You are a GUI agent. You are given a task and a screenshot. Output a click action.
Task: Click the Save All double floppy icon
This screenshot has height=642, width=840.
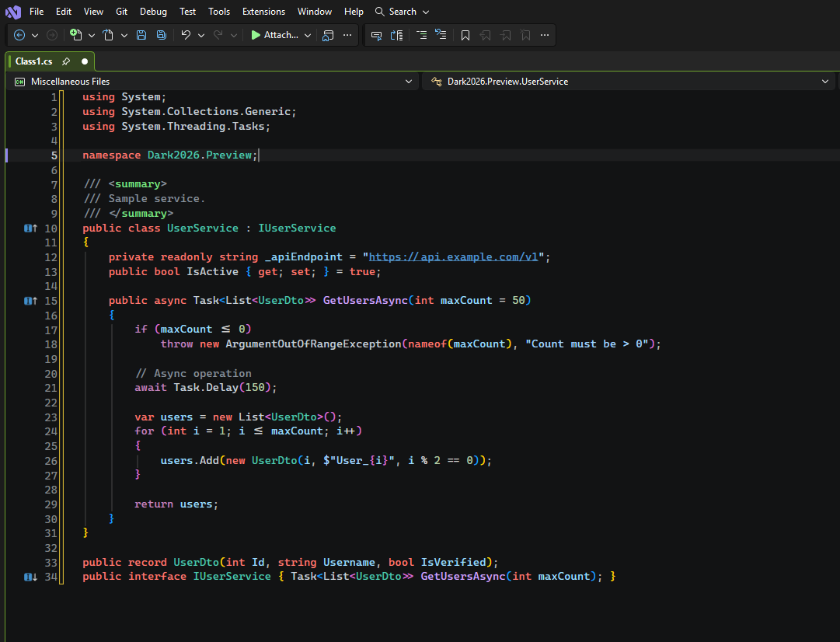pyautogui.click(x=162, y=36)
